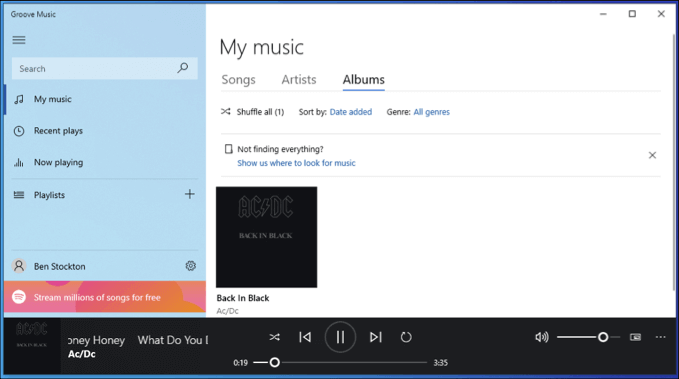679x379 pixels.
Task: Switch to the Artists tab
Action: click(299, 80)
